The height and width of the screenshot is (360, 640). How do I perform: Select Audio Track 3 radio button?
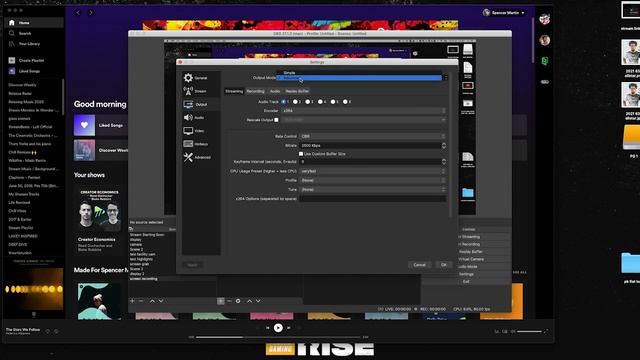(307, 102)
